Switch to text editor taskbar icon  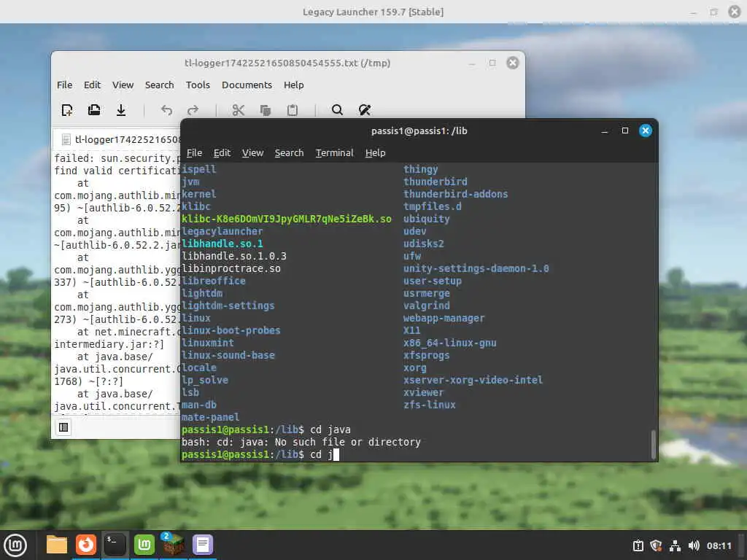(203, 545)
